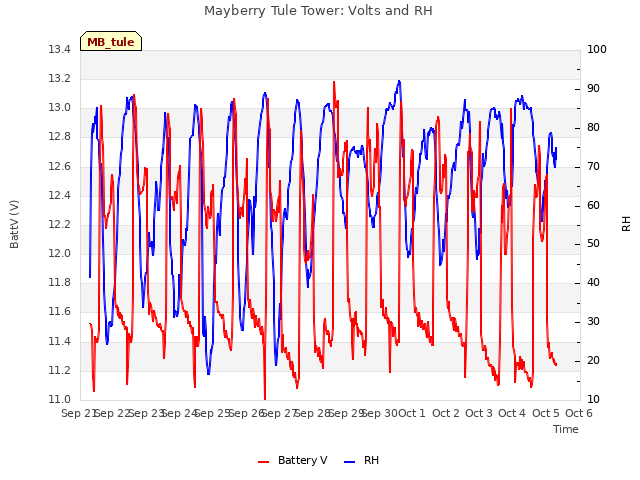Click the 11.8 left axis value

click(60, 283)
